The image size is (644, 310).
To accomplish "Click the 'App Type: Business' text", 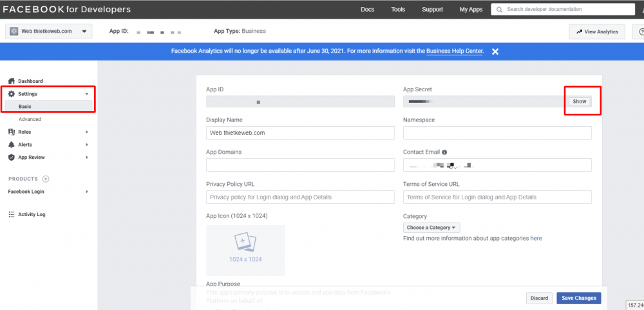I will pyautogui.click(x=240, y=31).
